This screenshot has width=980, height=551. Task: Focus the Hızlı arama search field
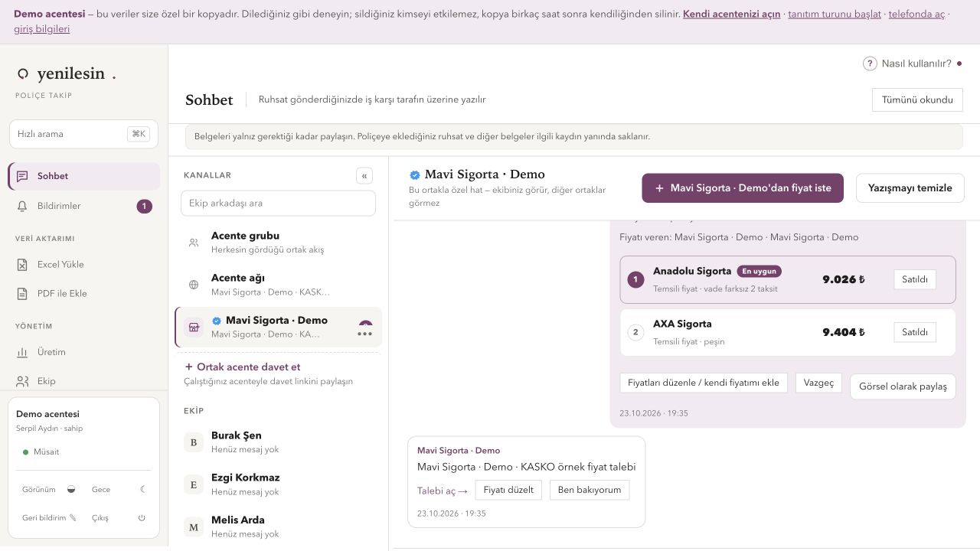click(x=83, y=134)
